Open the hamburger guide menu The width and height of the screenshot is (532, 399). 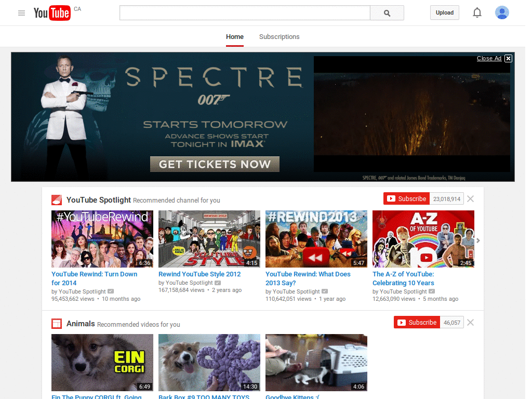(21, 13)
